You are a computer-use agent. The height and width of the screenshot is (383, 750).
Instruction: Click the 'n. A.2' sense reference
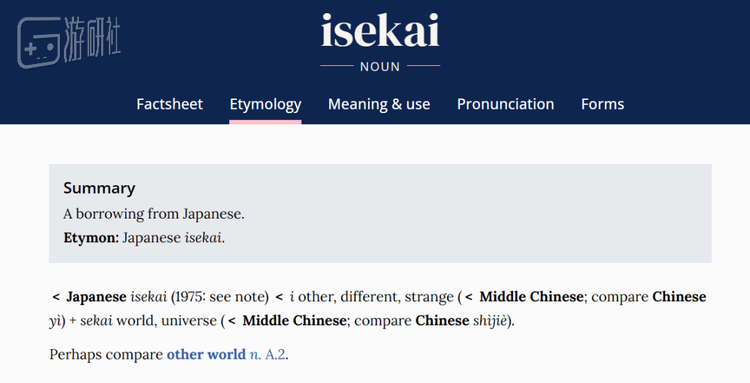[267, 355]
